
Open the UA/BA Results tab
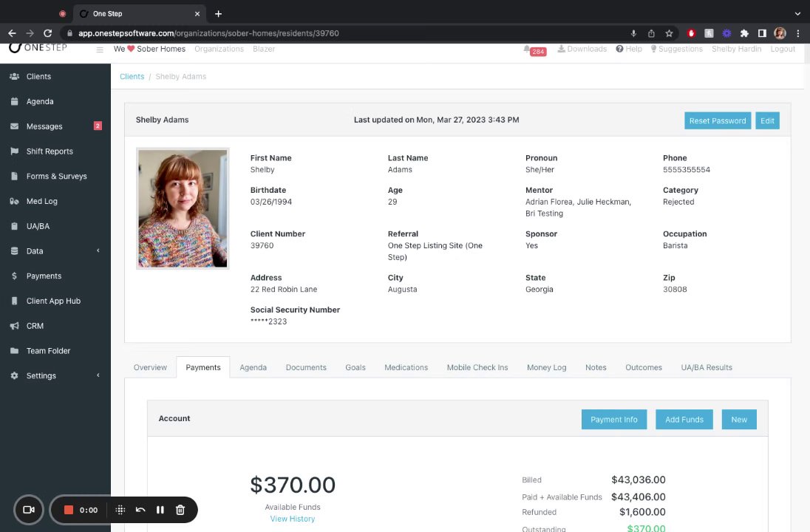coord(707,367)
